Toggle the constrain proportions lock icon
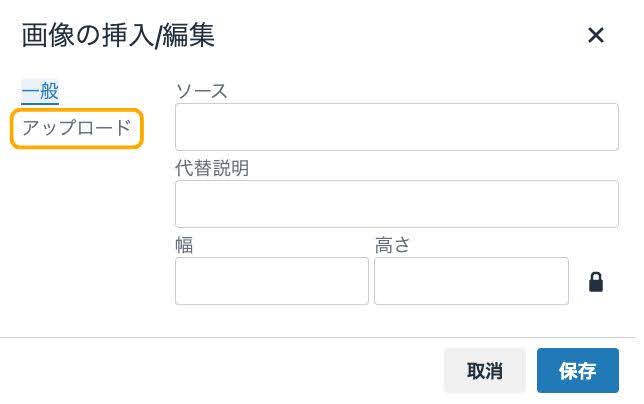Screen dimensions: 644x404 pos(596,282)
